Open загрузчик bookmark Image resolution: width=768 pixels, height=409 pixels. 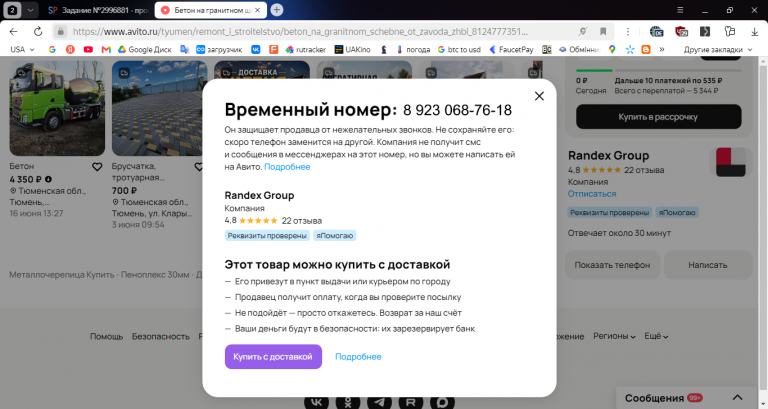point(219,49)
